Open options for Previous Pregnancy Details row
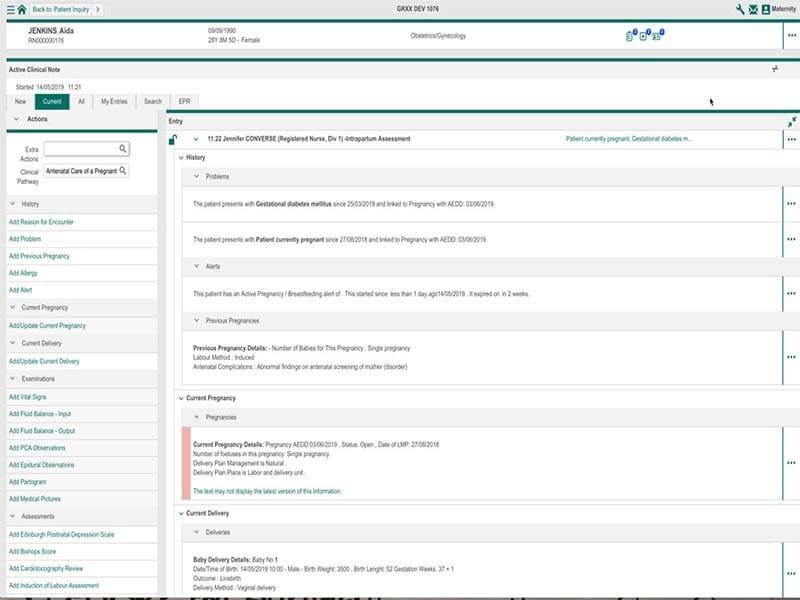 coord(791,357)
